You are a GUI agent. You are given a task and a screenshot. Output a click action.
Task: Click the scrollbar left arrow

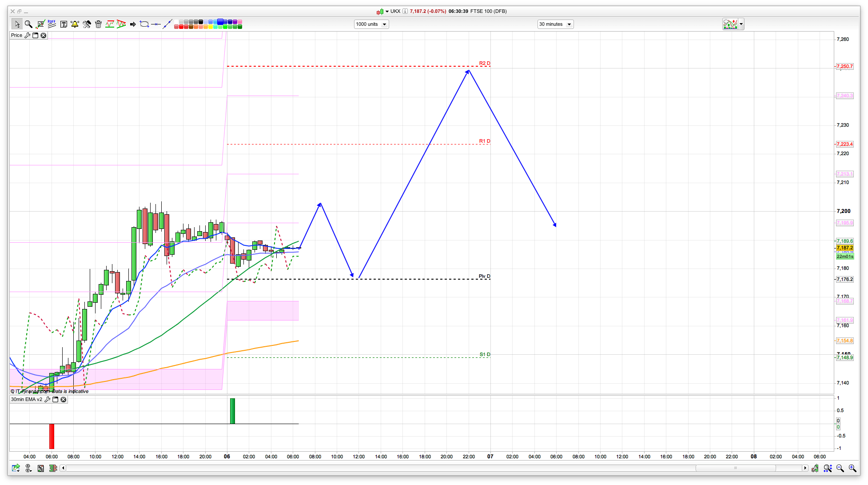pyautogui.click(x=63, y=468)
